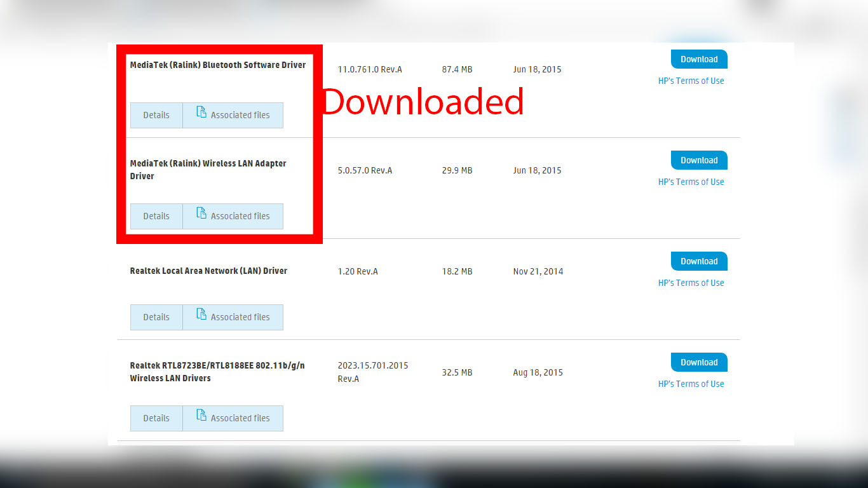Screen dimensions: 868x488
Task: Show Details for MediaTek Bluetooth Software Driver
Action: [x=156, y=115]
